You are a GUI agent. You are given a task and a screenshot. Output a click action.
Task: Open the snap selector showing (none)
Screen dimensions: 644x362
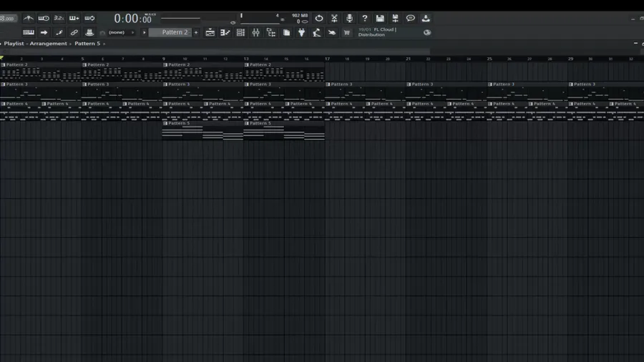(120, 32)
